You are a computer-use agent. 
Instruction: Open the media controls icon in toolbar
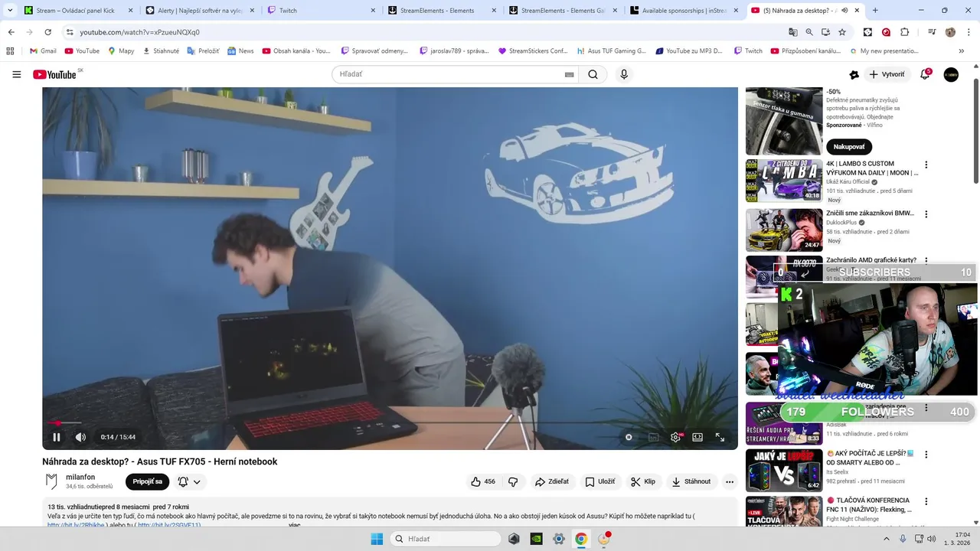coord(932,32)
